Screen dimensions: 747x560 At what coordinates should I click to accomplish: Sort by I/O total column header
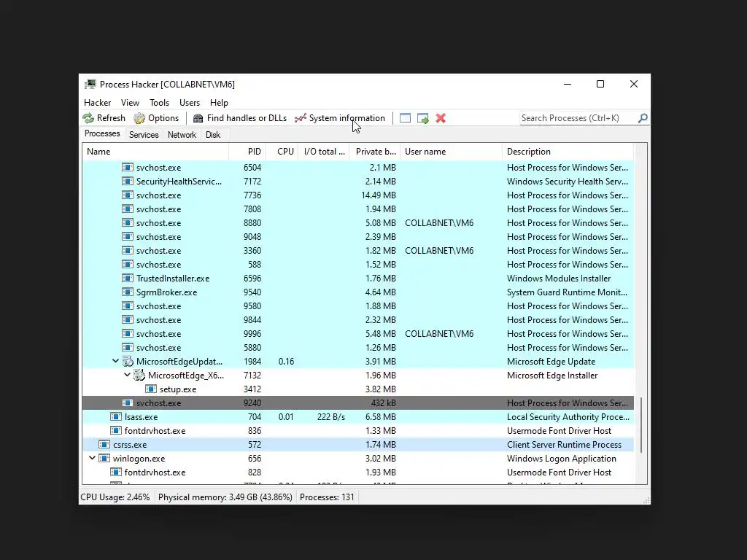[324, 152]
